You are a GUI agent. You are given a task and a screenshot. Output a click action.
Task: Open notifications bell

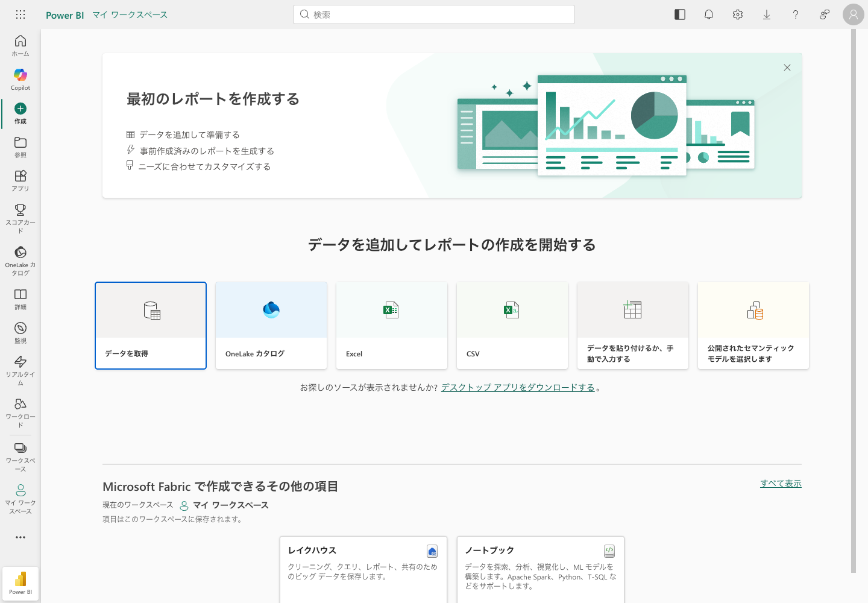(709, 14)
